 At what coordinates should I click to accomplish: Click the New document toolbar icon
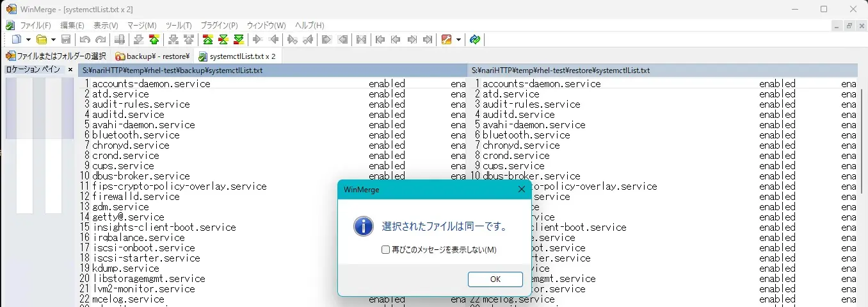click(17, 40)
